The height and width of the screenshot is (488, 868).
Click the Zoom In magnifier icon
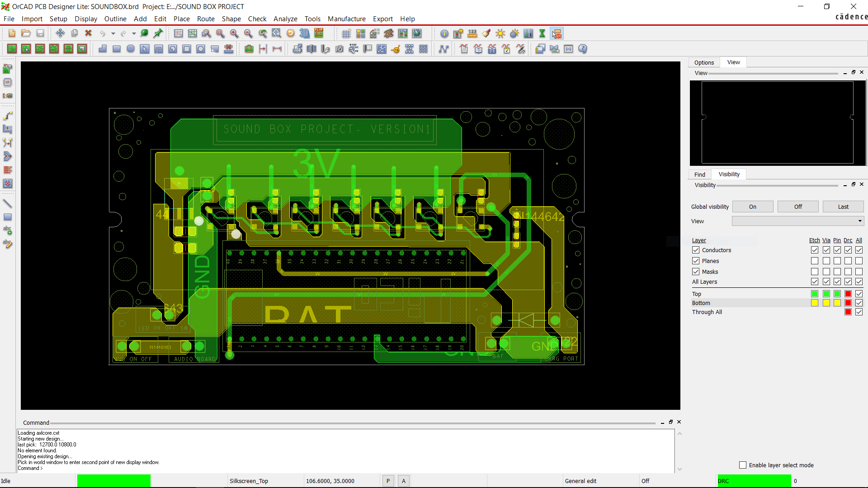[234, 33]
